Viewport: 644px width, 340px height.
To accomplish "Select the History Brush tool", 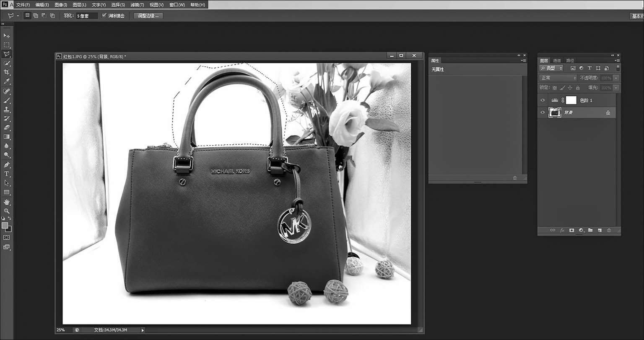I will pyautogui.click(x=7, y=118).
